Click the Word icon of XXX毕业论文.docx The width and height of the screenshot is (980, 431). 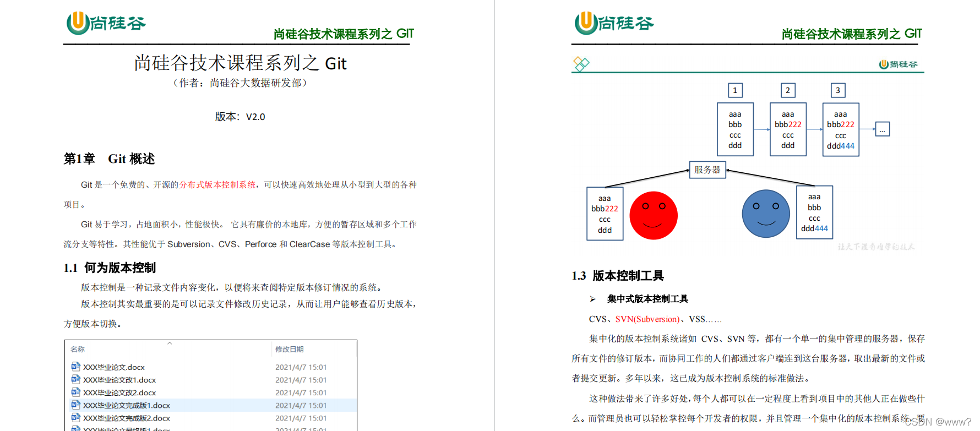(75, 367)
